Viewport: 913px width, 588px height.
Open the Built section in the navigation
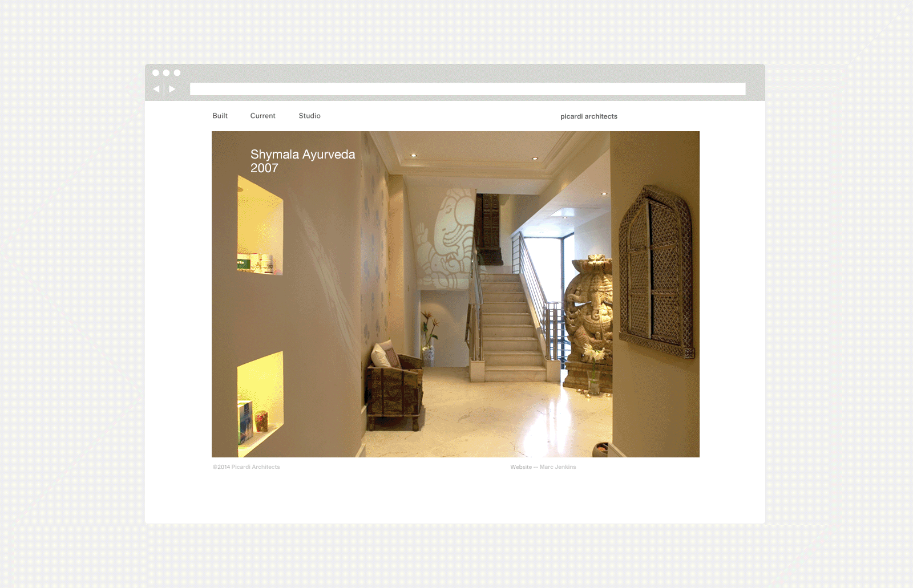point(220,116)
